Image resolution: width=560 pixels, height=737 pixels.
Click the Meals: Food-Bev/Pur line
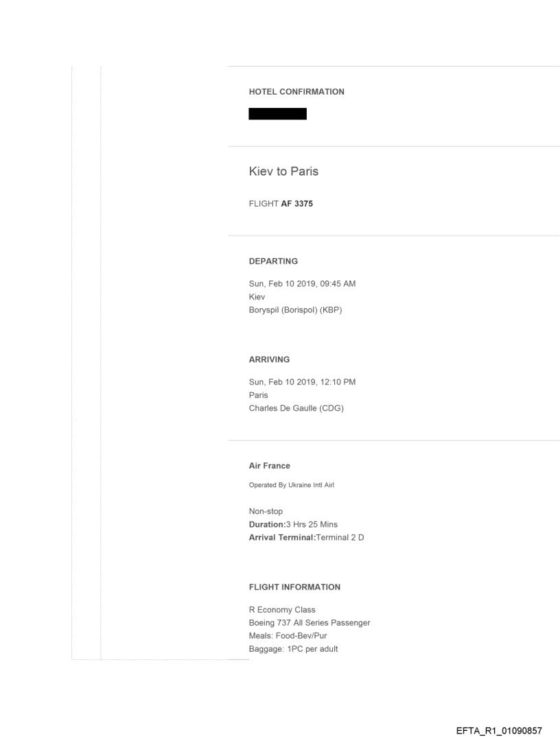[288, 635]
